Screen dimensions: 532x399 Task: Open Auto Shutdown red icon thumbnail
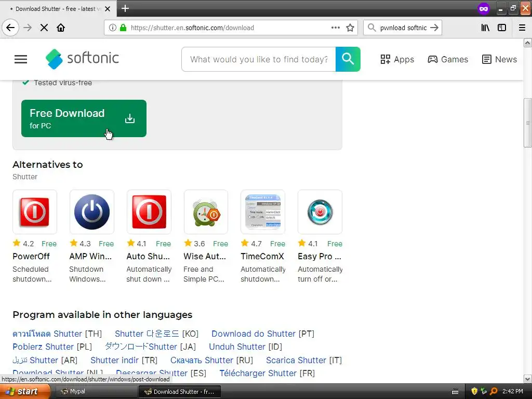pyautogui.click(x=149, y=212)
